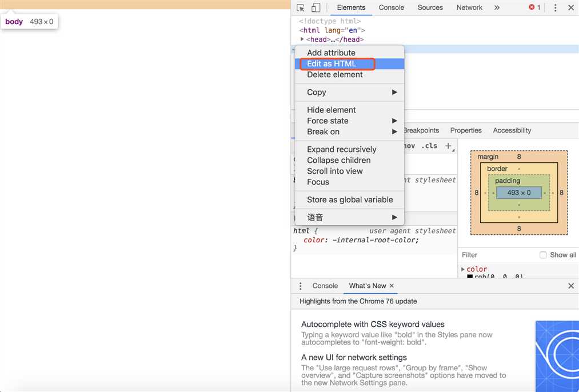579x392 pixels.
Task: Select Focus in context menu
Action: [349, 182]
